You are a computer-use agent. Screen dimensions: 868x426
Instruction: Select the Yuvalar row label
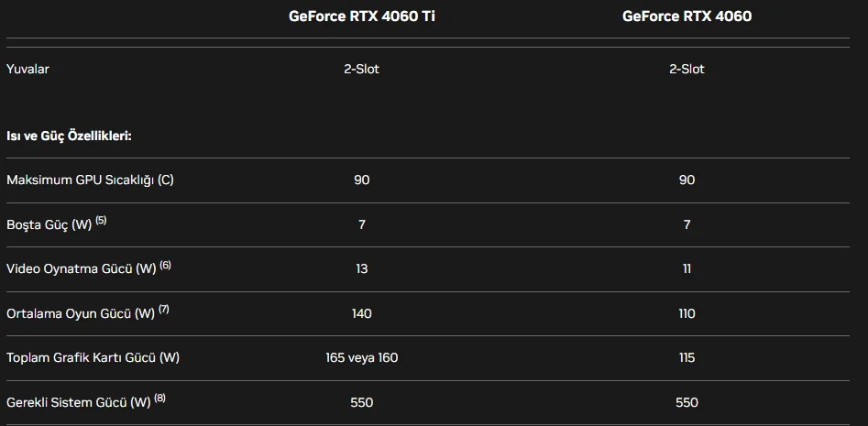click(27, 69)
